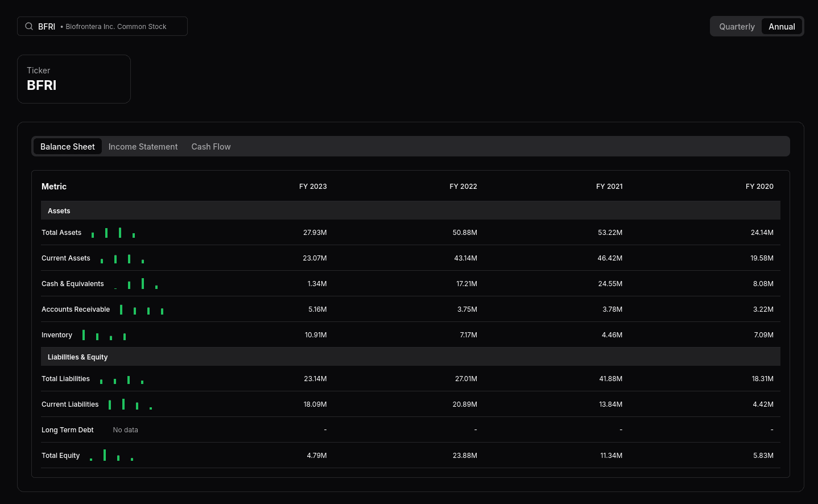Select the Total Assets row label
The image size is (818, 504).
(61, 233)
